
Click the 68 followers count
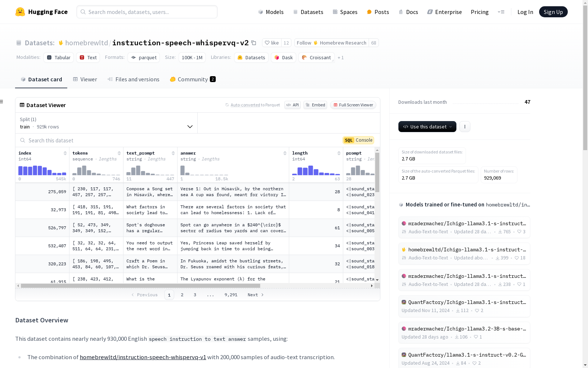[x=374, y=43]
